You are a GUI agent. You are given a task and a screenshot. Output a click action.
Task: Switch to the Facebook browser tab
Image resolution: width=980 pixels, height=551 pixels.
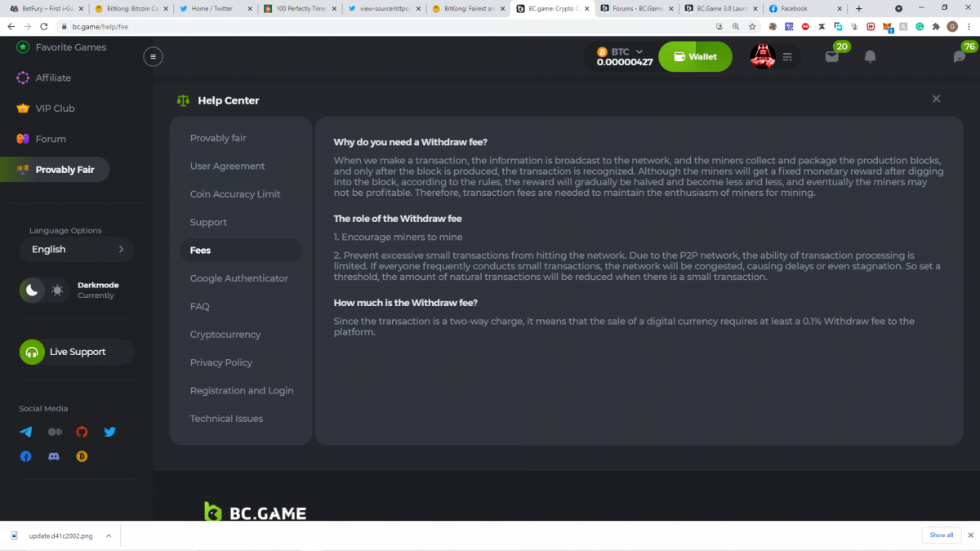point(800,8)
